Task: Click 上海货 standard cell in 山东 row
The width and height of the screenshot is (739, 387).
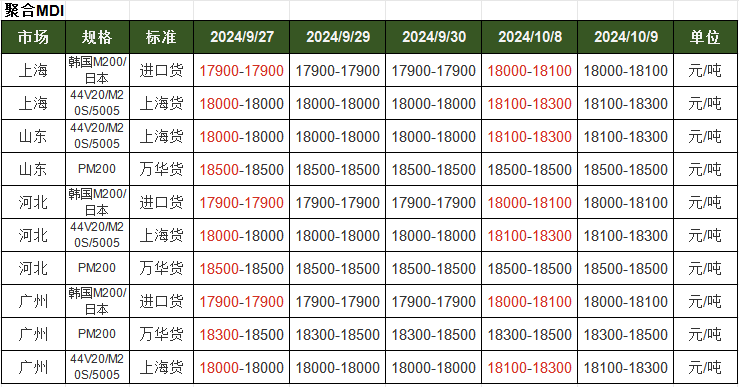Action: click(x=161, y=136)
